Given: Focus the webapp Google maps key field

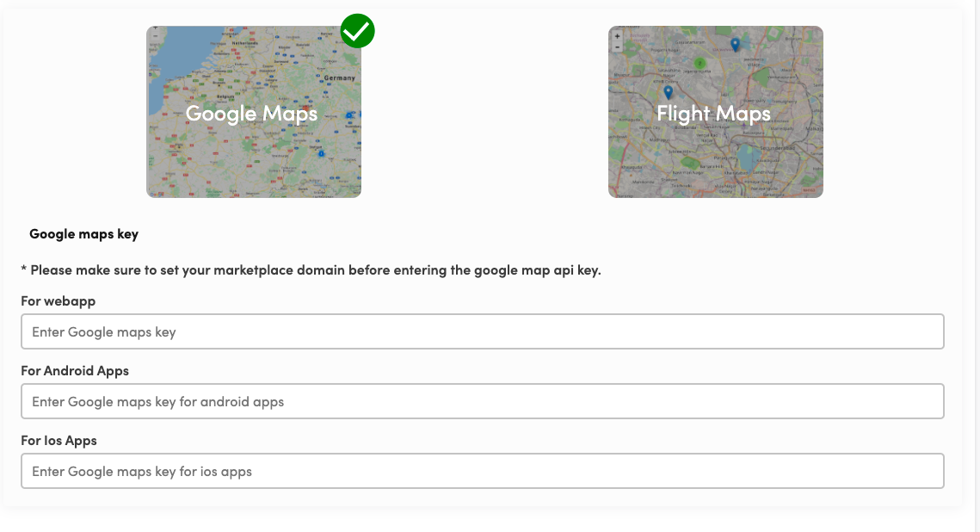Looking at the screenshot, I should click(x=482, y=331).
